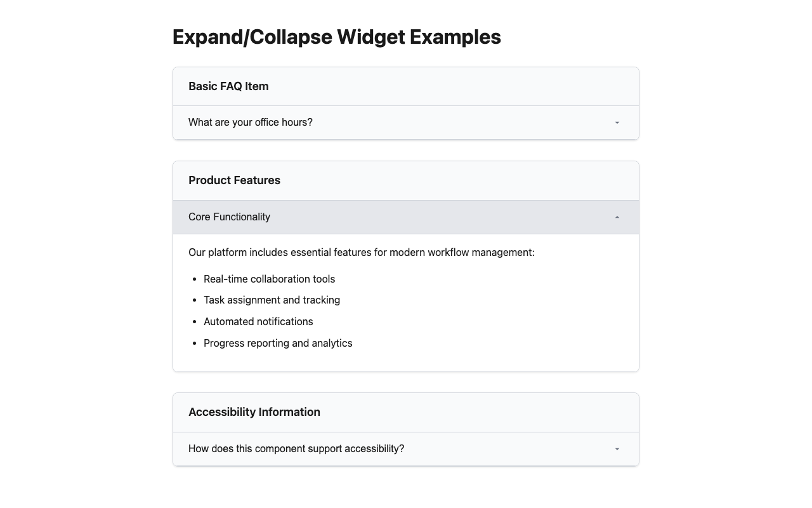812x508 pixels.
Task: Expand the "What are your office hours?" question
Action: point(251,123)
